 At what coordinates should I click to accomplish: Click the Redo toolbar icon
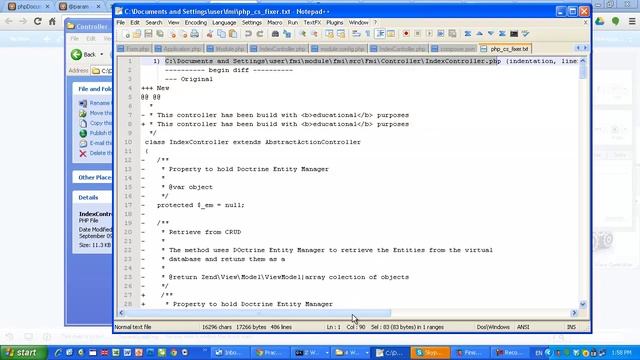(260, 34)
